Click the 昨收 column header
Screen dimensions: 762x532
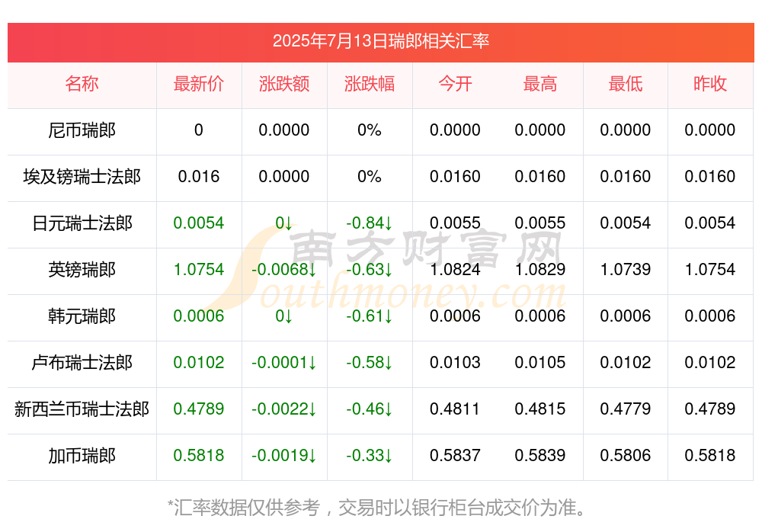pos(710,84)
